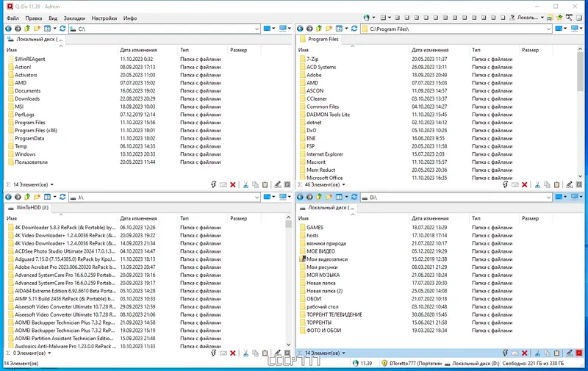This screenshot has height=371, width=588.
Task: Open the Вид menu
Action: (x=53, y=18)
